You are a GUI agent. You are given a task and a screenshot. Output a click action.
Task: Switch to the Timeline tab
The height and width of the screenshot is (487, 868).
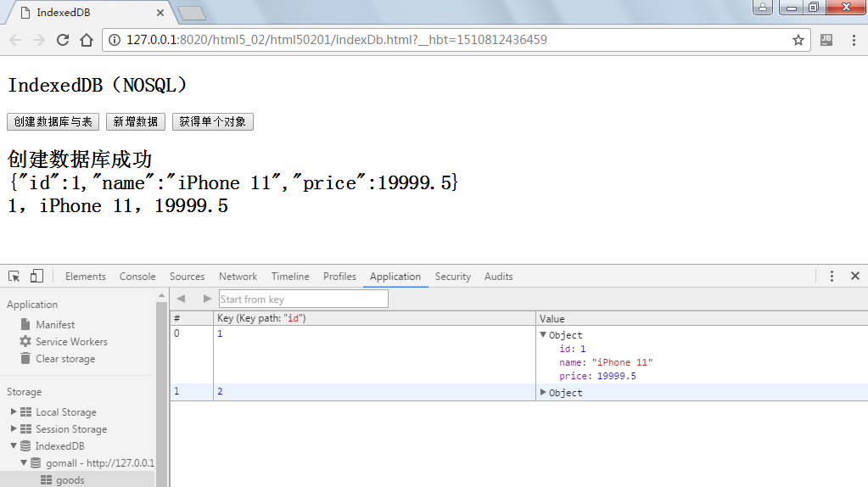290,276
